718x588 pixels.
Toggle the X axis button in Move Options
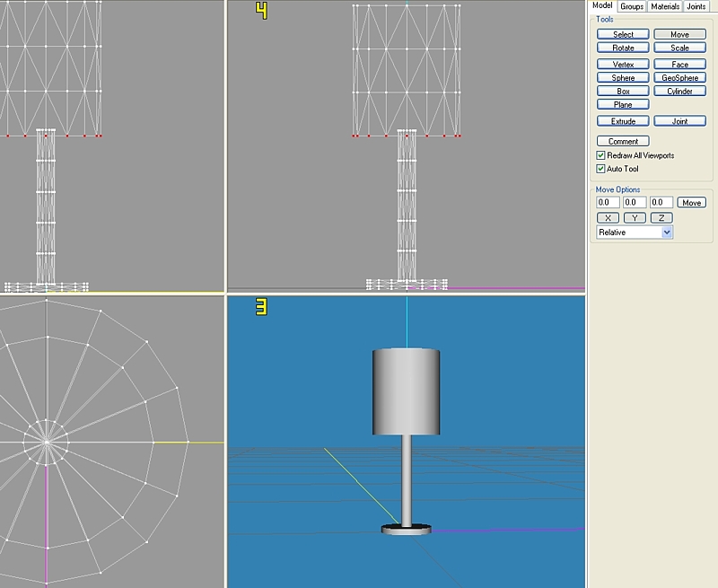607,217
